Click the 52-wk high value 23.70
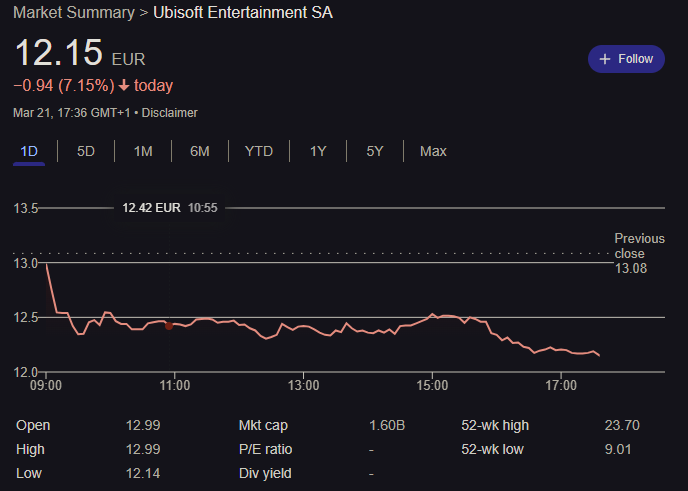Viewport: 688px width, 491px height. click(622, 425)
